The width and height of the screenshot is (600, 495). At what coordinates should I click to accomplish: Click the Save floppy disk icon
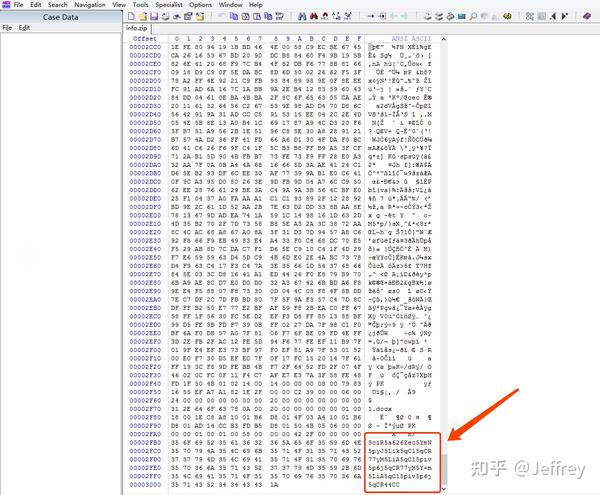tap(154, 16)
